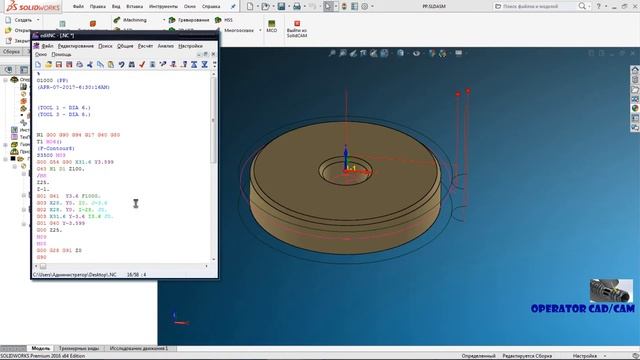This screenshot has width=640, height=360.
Task: Click the editNC horizontal scroll right arrow
Action: [x=206, y=266]
